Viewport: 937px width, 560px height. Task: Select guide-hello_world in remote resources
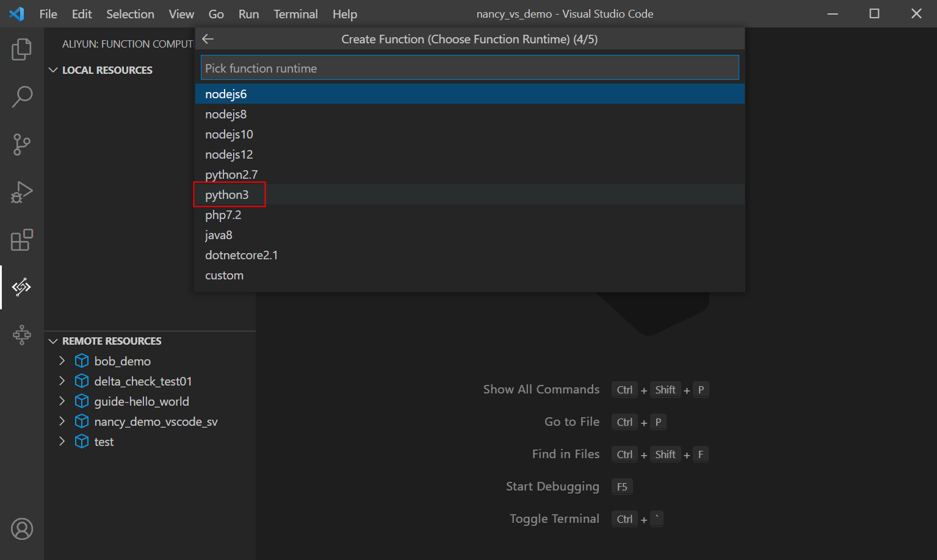click(142, 401)
